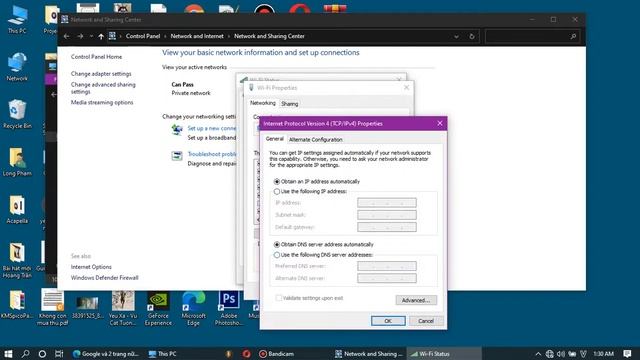Close the IPv4 Properties dialog
Screen dimensions: 640x360
click(440, 123)
